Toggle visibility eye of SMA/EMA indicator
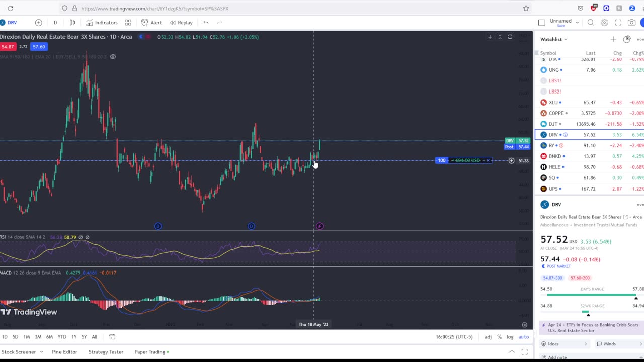The height and width of the screenshot is (362, 644). [113, 56]
